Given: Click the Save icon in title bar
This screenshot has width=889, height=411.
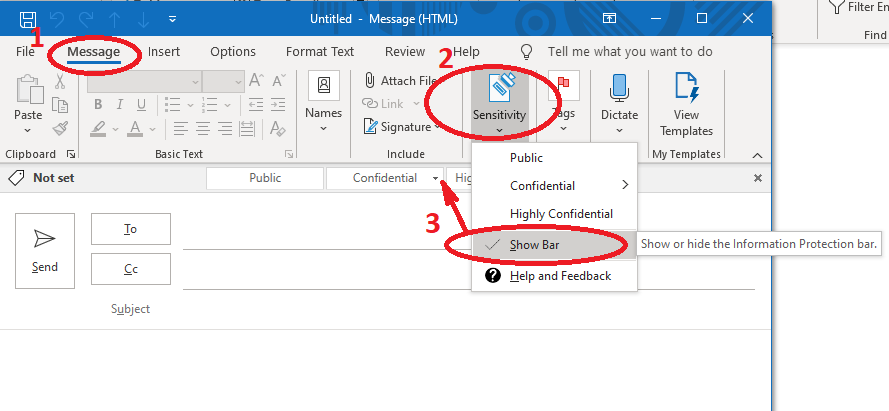Looking at the screenshot, I should 28,19.
